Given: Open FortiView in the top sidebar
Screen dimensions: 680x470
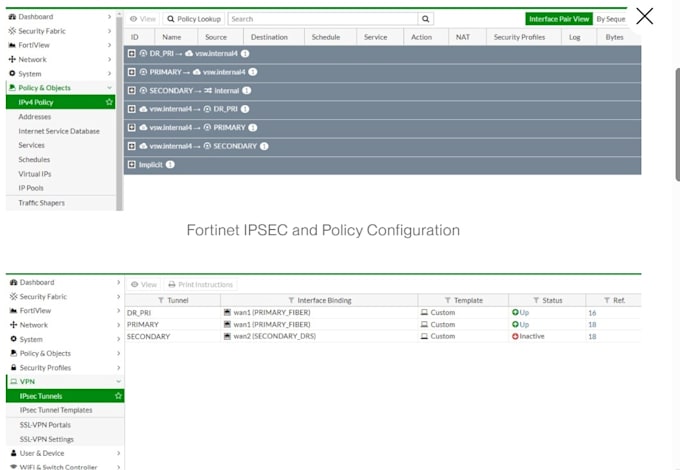Looking at the screenshot, I should click(60, 45).
